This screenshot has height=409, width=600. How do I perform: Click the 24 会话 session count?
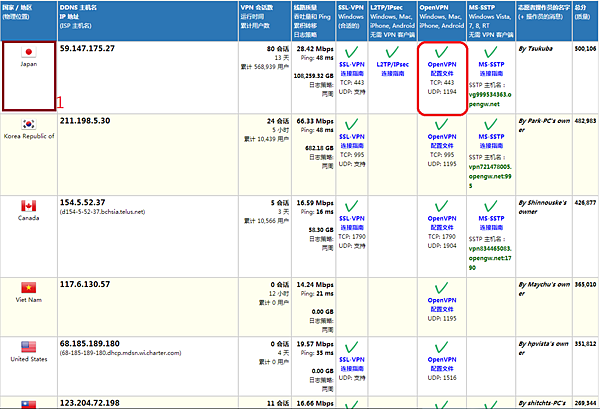point(278,121)
